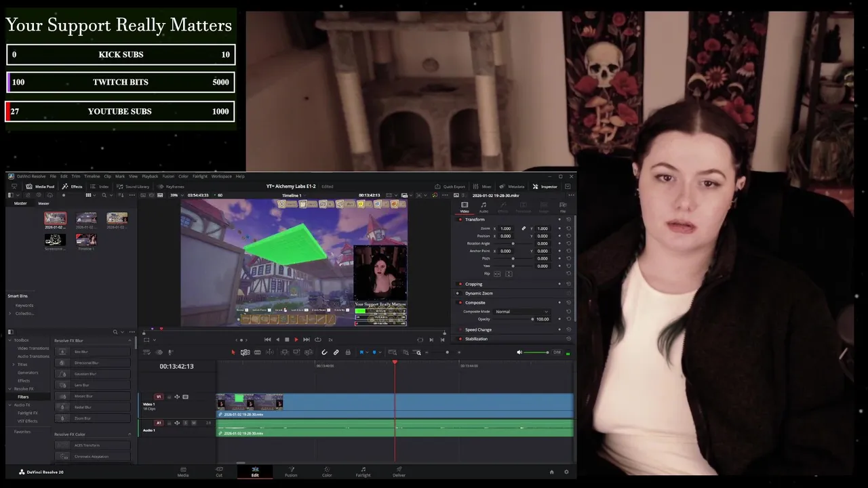Toggle loop playback icon
This screenshot has width=868, height=488.
tap(317, 340)
